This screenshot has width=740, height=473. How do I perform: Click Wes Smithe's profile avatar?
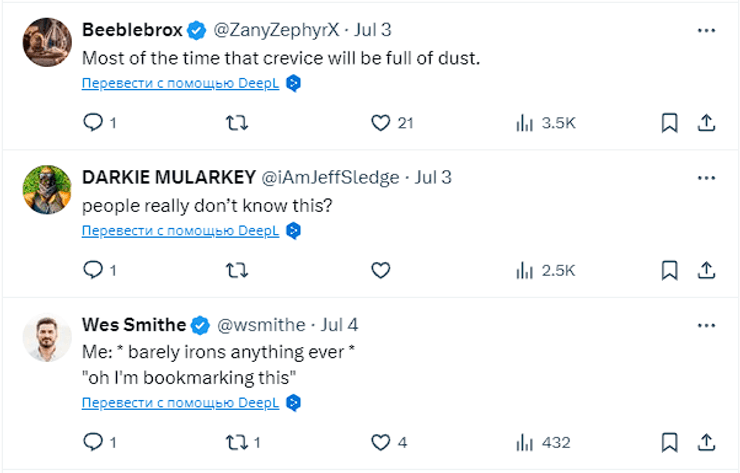(x=46, y=340)
